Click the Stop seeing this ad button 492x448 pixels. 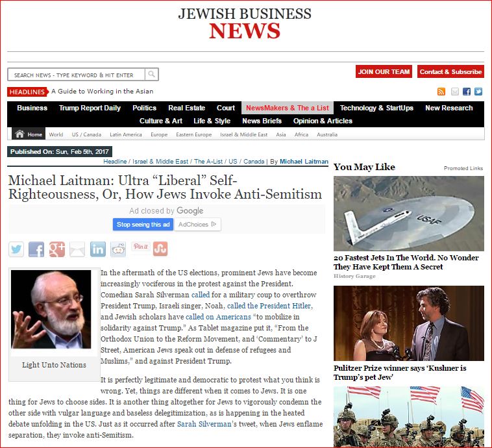coord(143,225)
